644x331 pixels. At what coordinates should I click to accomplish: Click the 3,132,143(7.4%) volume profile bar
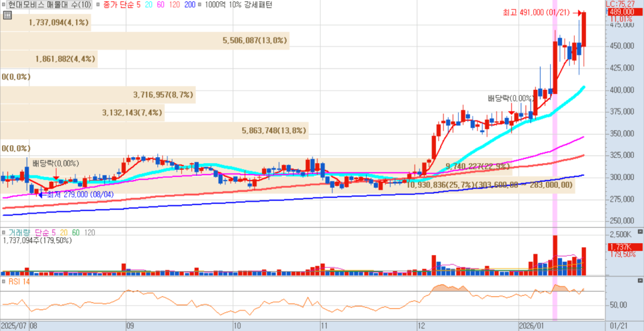82,113
